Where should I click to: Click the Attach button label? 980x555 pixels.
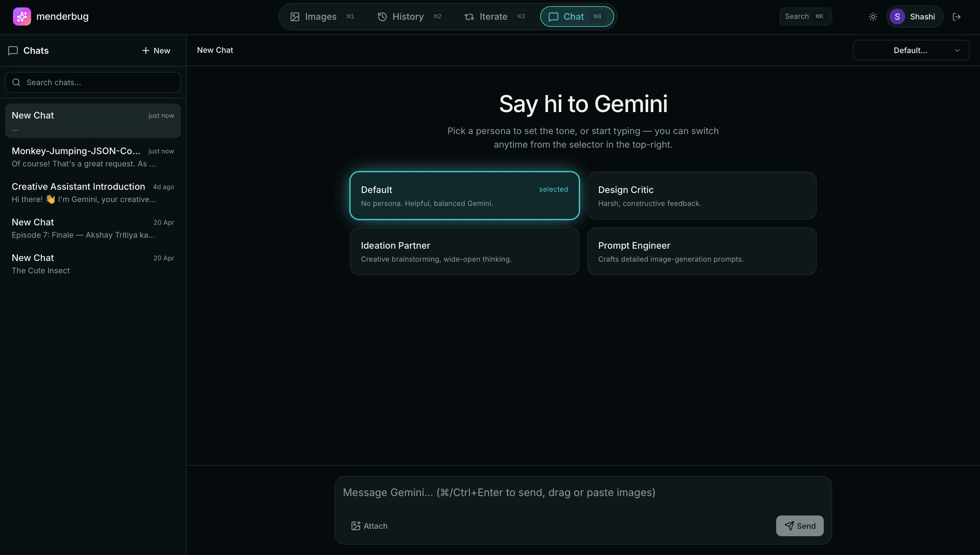(375, 526)
